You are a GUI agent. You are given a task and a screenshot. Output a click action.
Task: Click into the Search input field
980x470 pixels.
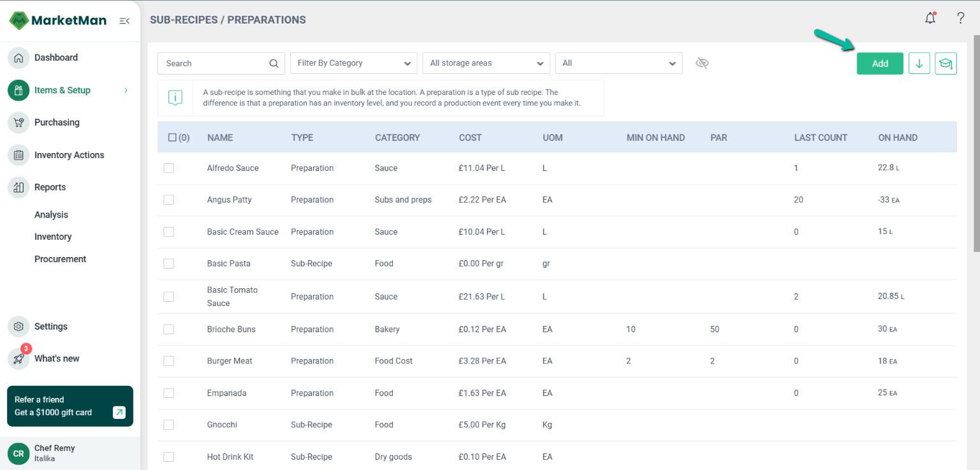214,64
